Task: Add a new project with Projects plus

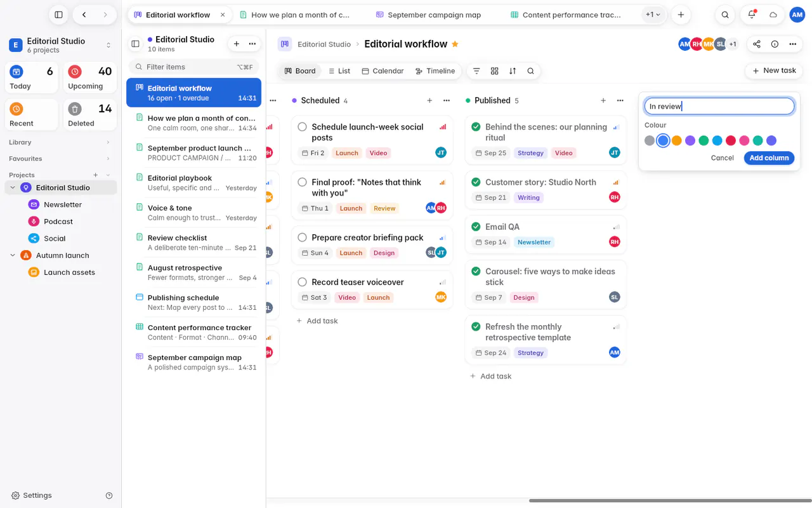Action: pos(96,175)
